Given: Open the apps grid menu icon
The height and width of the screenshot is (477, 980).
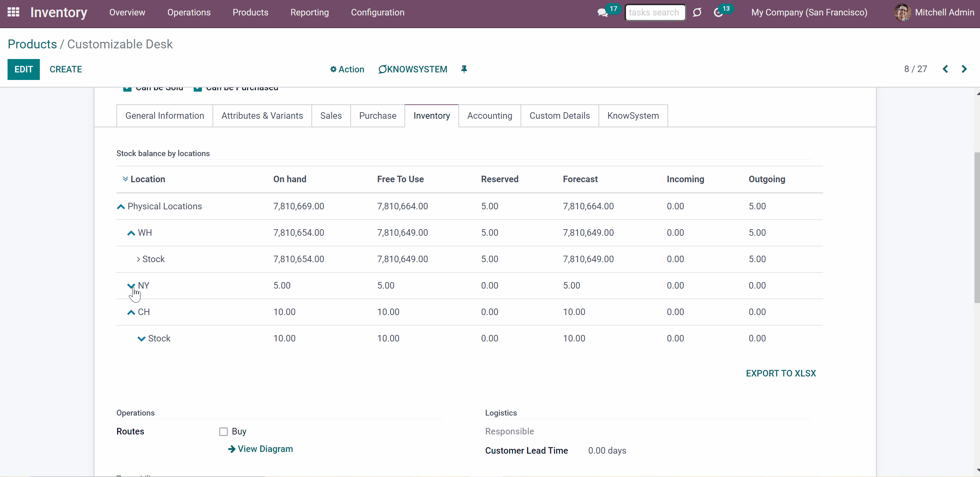Looking at the screenshot, I should 13,12.
